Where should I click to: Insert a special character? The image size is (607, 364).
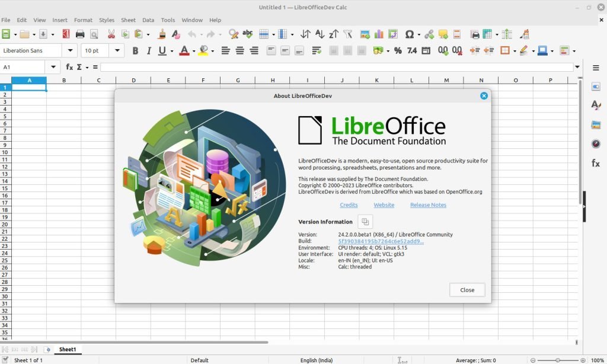[410, 34]
